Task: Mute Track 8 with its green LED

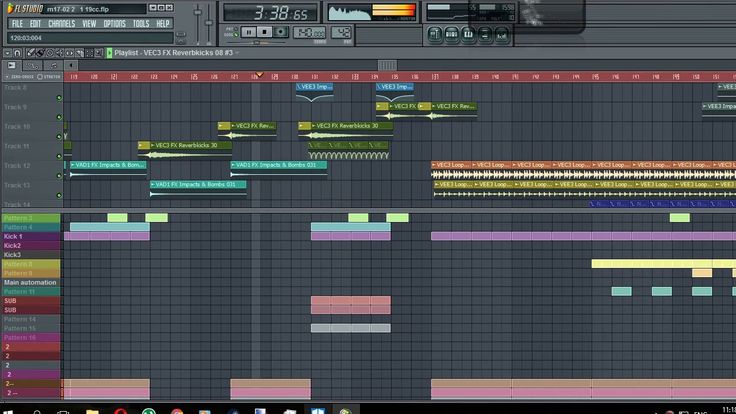Action: (59, 98)
